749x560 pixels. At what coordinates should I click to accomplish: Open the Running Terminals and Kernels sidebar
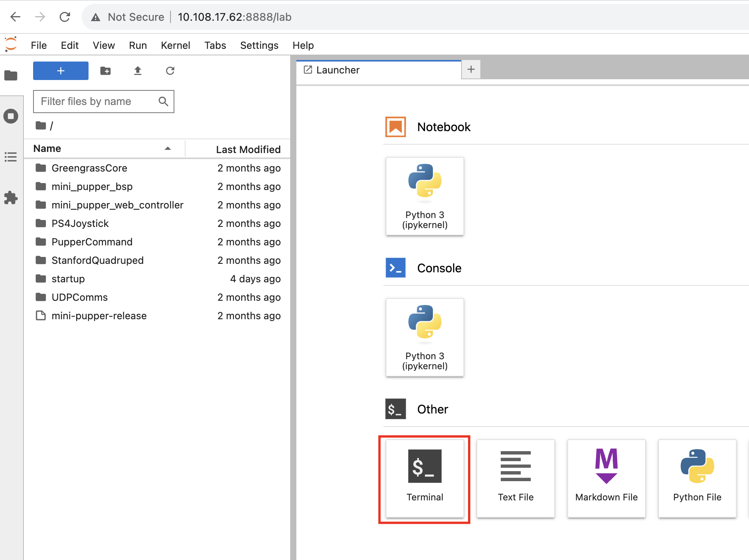pyautogui.click(x=11, y=116)
